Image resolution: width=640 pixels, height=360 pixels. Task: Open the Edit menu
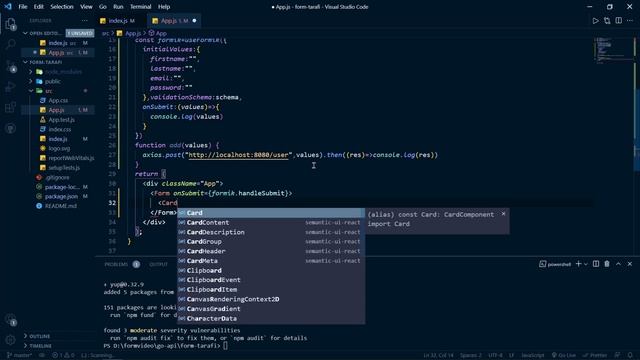tap(38, 7)
